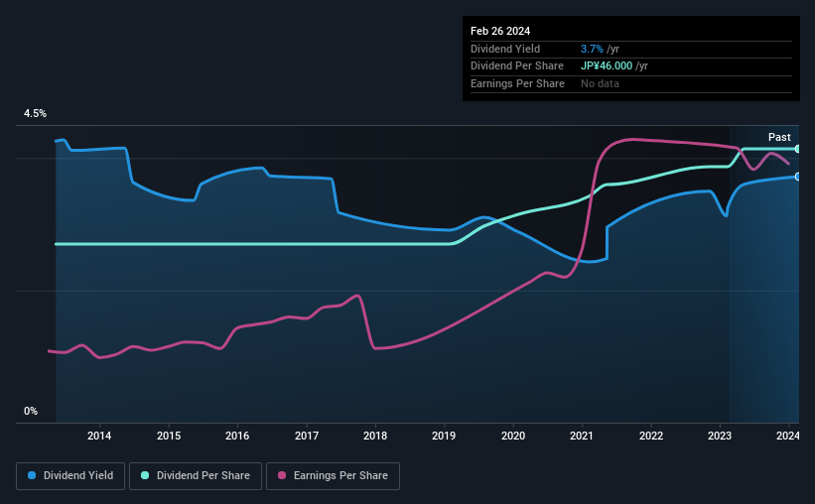The width and height of the screenshot is (815, 504).
Task: Click the JP¥46.000 dividend per share value
Action: tap(607, 66)
